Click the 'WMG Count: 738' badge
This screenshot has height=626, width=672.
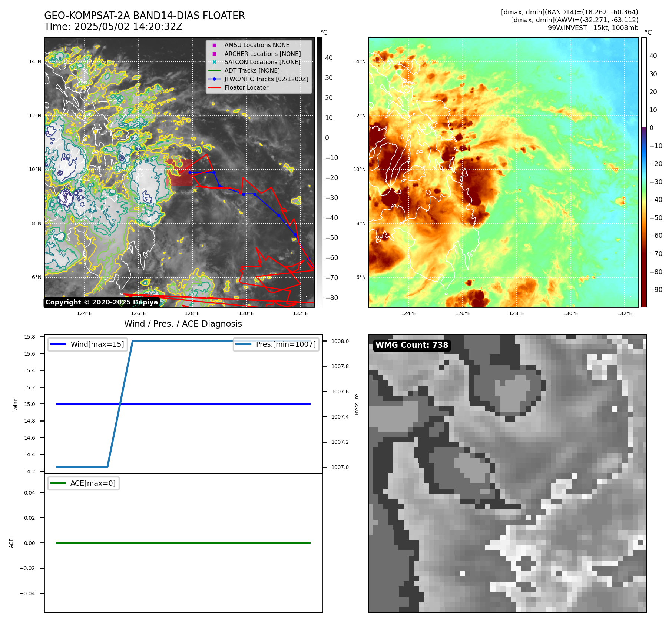pyautogui.click(x=412, y=345)
